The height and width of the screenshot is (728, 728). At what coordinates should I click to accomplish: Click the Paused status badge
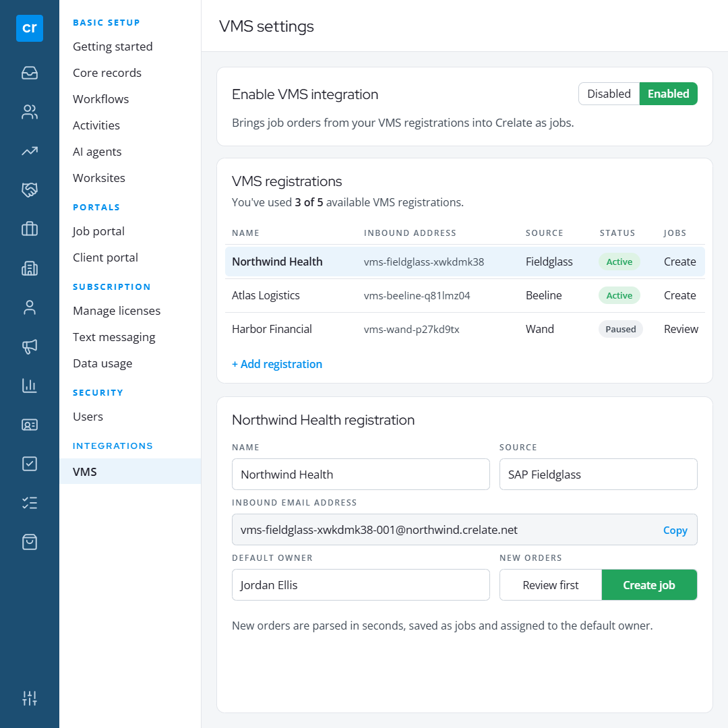[x=621, y=329]
